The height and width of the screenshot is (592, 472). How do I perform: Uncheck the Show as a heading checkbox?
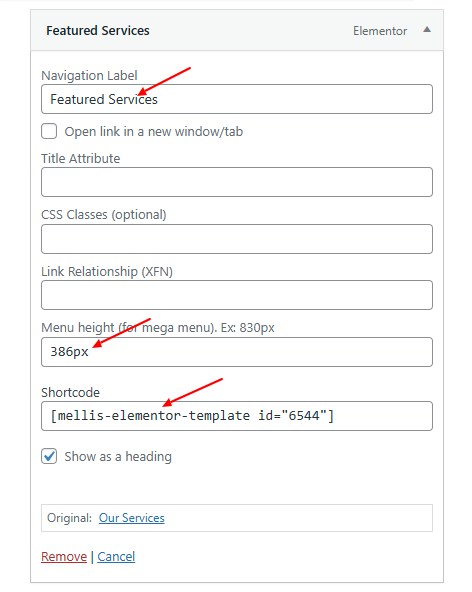pyautogui.click(x=49, y=456)
